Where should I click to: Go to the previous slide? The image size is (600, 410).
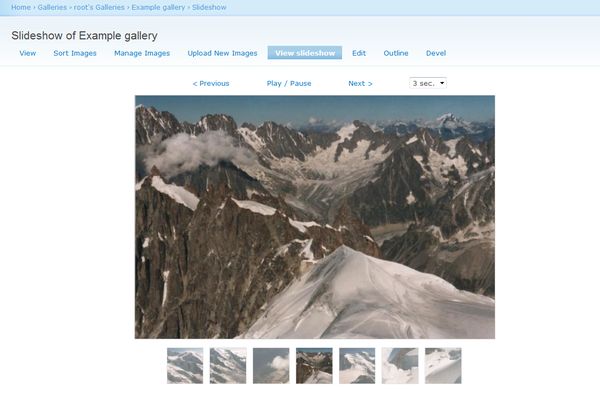tap(211, 83)
